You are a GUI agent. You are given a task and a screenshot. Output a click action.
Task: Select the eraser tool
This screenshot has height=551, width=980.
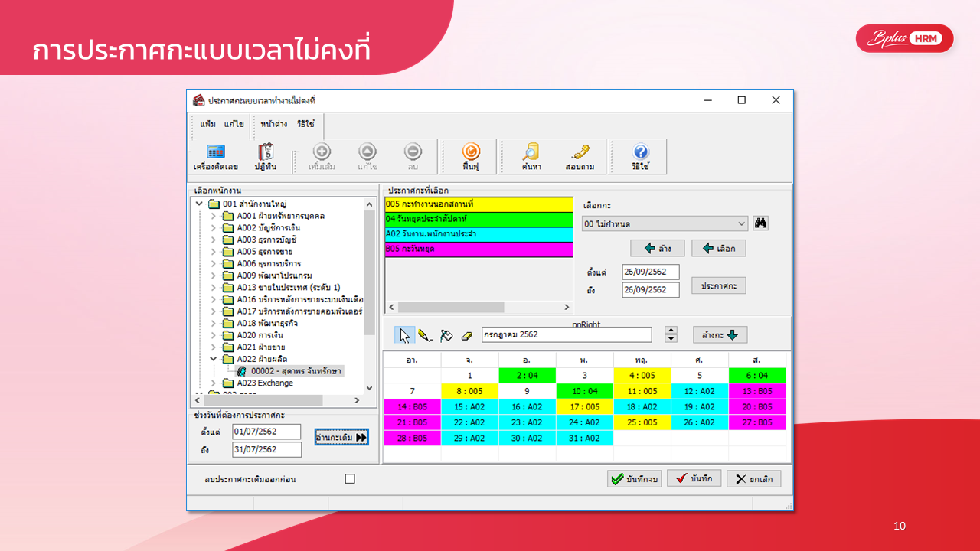coord(467,335)
